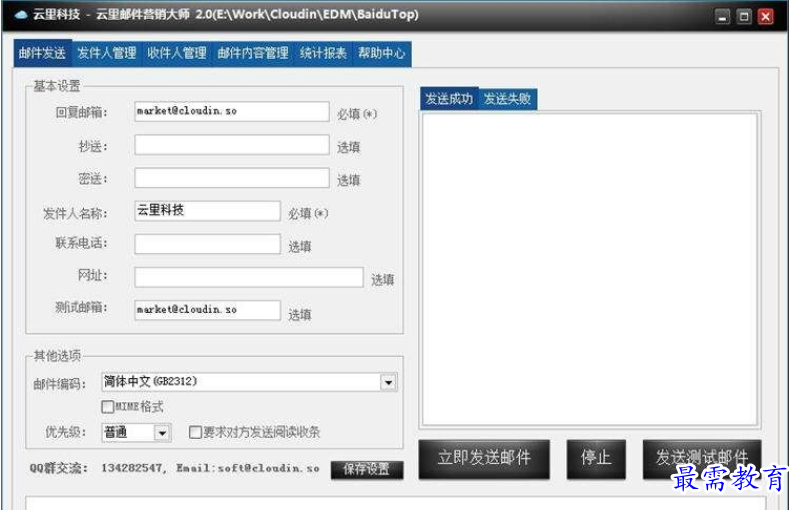This screenshot has width=795, height=510.
Task: Click 发送测试邮件 button
Action: click(x=702, y=458)
